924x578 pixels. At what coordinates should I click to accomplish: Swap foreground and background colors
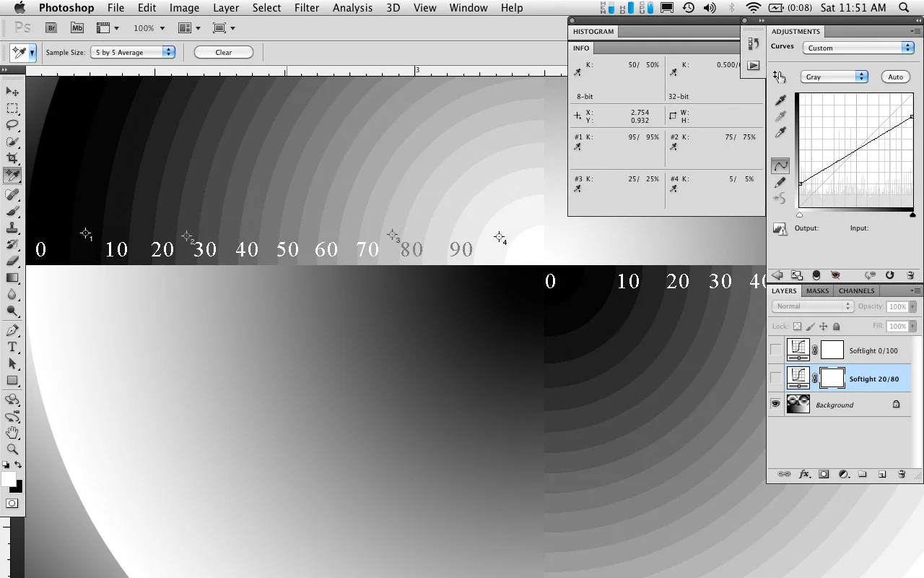pyautogui.click(x=18, y=465)
